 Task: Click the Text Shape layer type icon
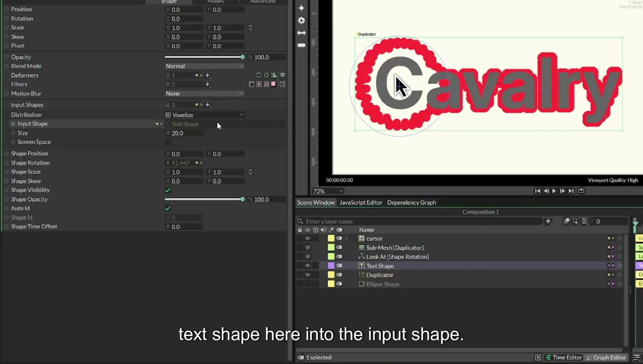click(x=361, y=266)
